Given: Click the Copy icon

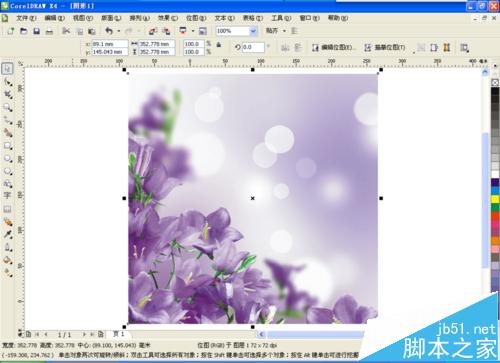Looking at the screenshot, I should pos(80,31).
